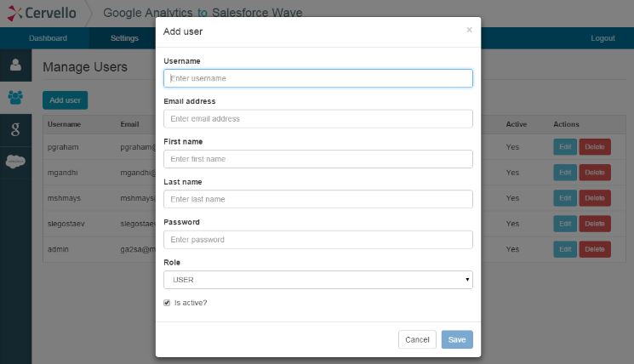
Task: Cancel the Add user dialog
Action: 417,339
